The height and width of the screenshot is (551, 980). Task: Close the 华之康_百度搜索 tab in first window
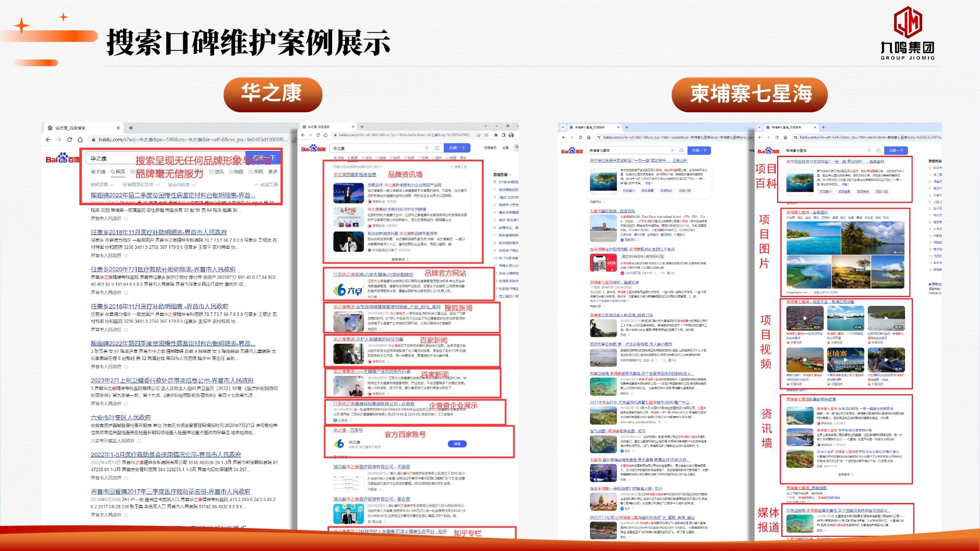118,128
